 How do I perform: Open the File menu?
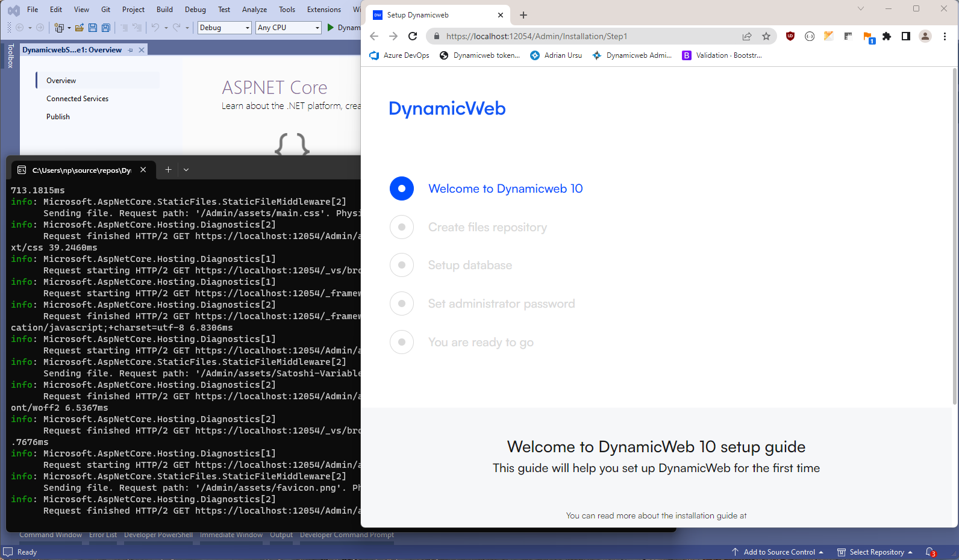click(33, 10)
